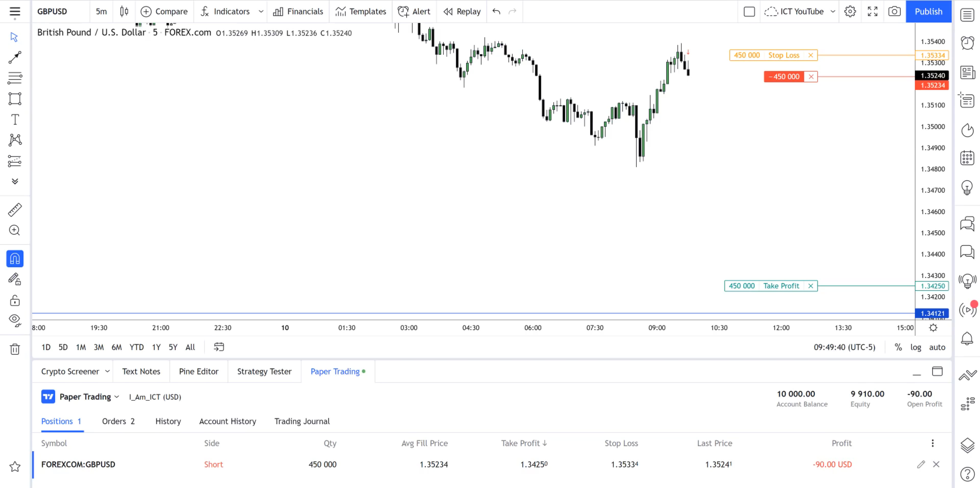The image size is (980, 488).
Task: Take a chart snapshot with camera
Action: (x=895, y=11)
